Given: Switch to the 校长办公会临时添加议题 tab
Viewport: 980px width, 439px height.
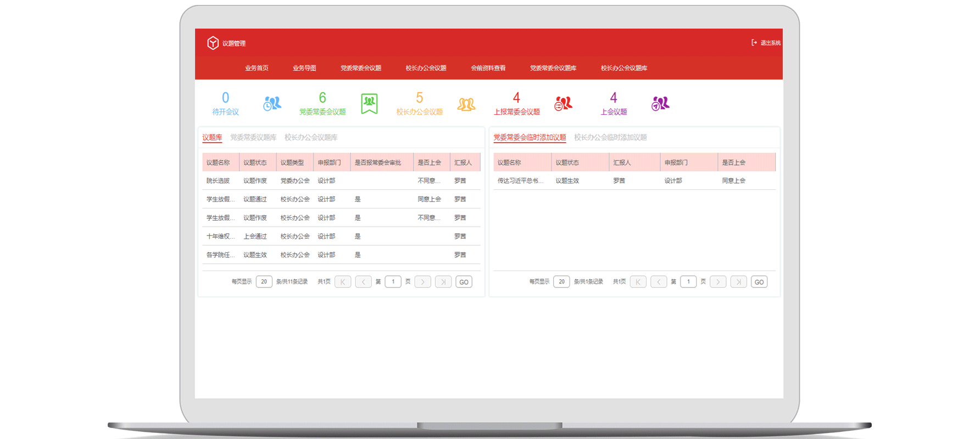Looking at the screenshot, I should tap(610, 137).
